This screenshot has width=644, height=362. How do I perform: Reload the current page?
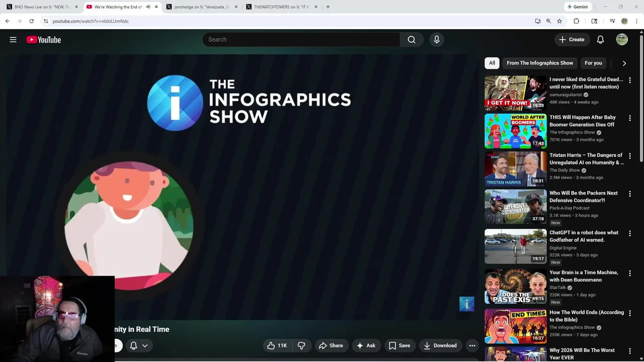tap(31, 21)
